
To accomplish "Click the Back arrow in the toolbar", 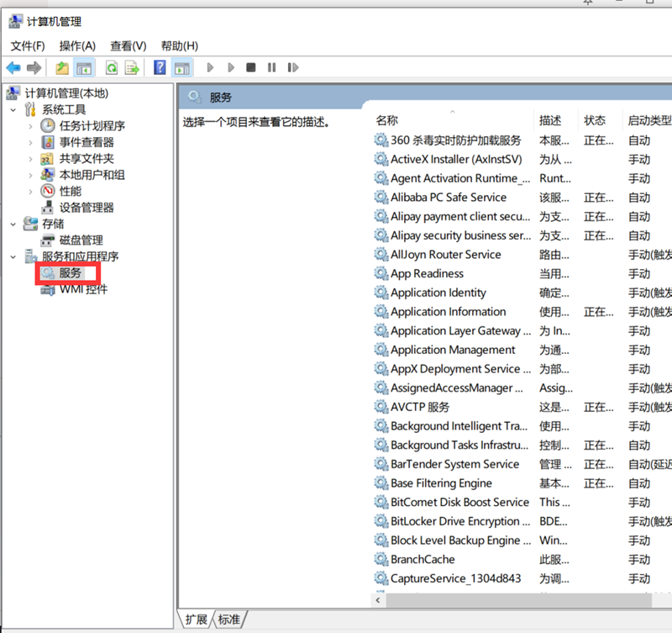I will [x=13, y=68].
